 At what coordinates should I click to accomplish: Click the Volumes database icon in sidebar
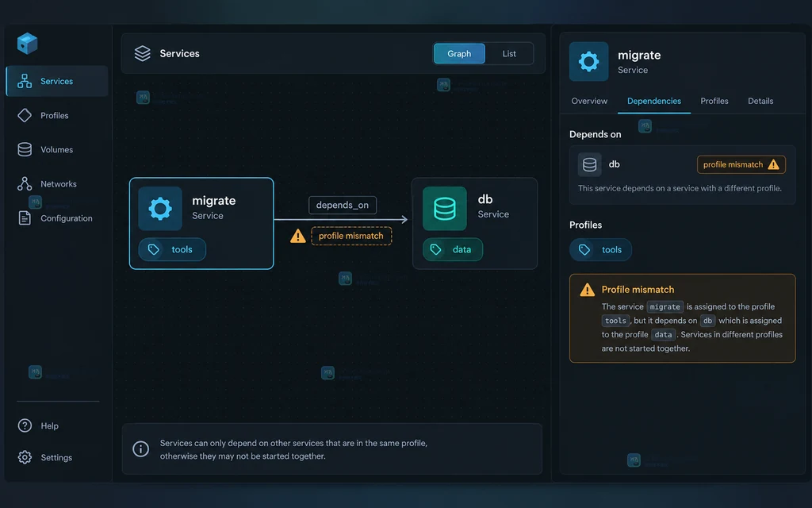(x=25, y=149)
